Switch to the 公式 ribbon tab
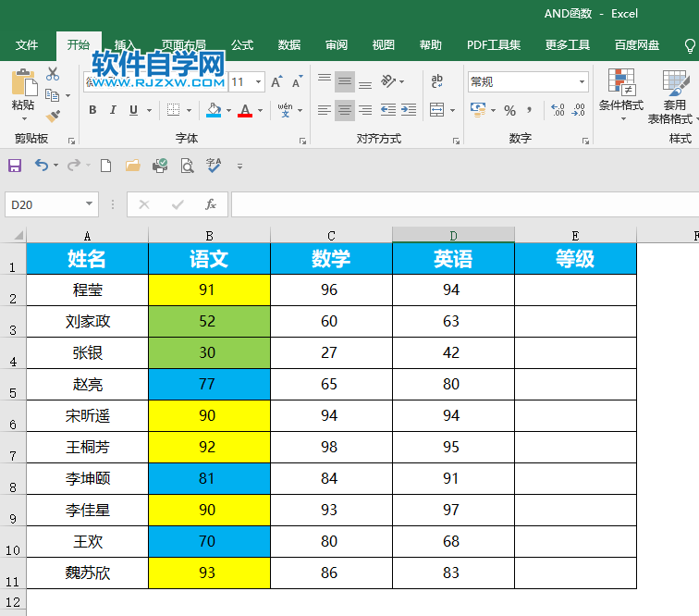 pos(242,45)
